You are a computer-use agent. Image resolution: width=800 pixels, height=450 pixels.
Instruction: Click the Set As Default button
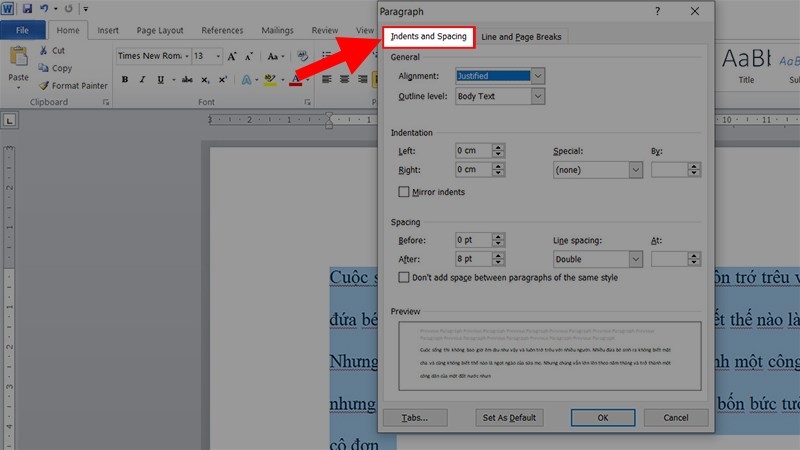(x=509, y=417)
